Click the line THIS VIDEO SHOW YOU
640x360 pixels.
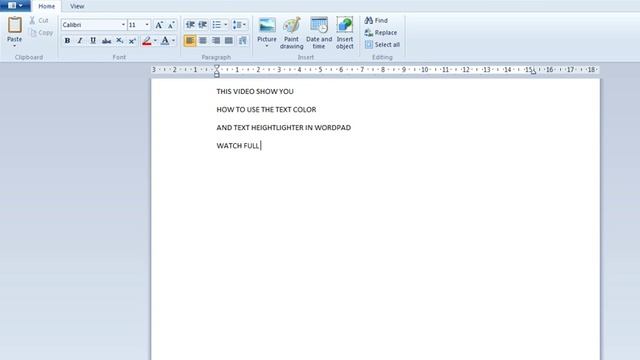click(255, 91)
